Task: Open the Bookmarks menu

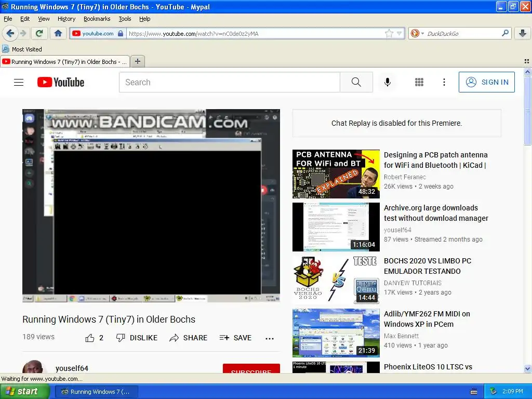Action: [x=97, y=19]
